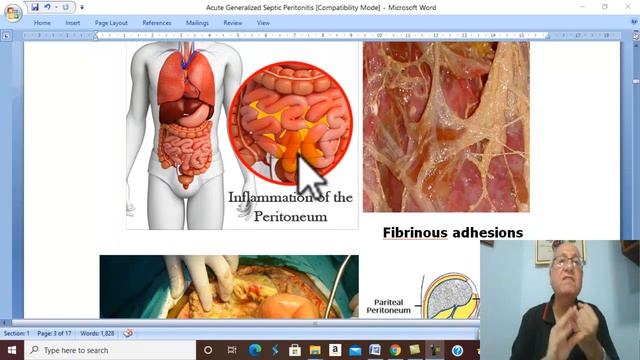Click the 'Page: 3 of 17' status indicator
640x360 pixels.
click(x=54, y=333)
